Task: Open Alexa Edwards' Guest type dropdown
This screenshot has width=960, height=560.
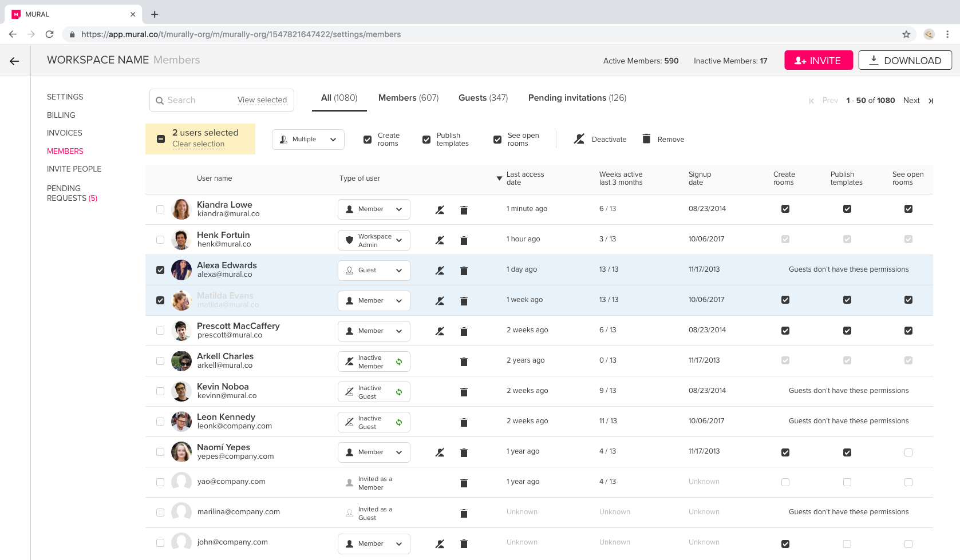Action: pyautogui.click(x=374, y=271)
